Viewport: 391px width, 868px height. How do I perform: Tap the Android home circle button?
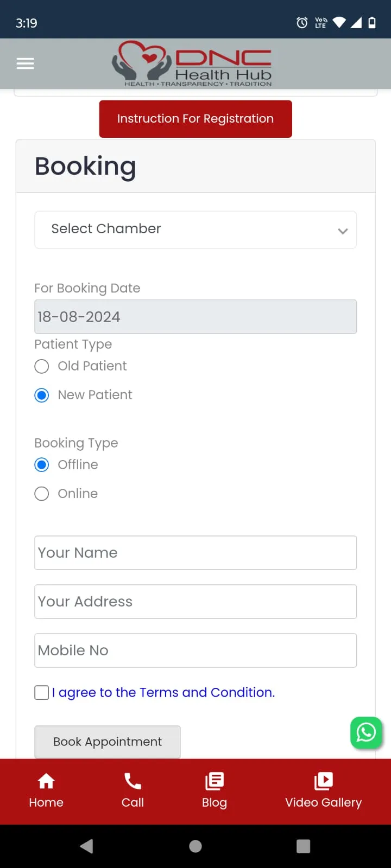coord(195,846)
